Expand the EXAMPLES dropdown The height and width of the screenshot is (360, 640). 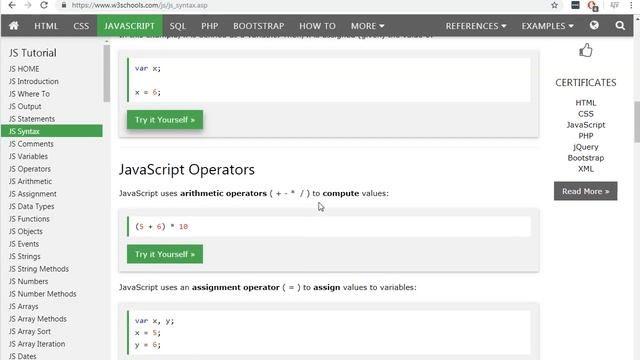(x=547, y=26)
